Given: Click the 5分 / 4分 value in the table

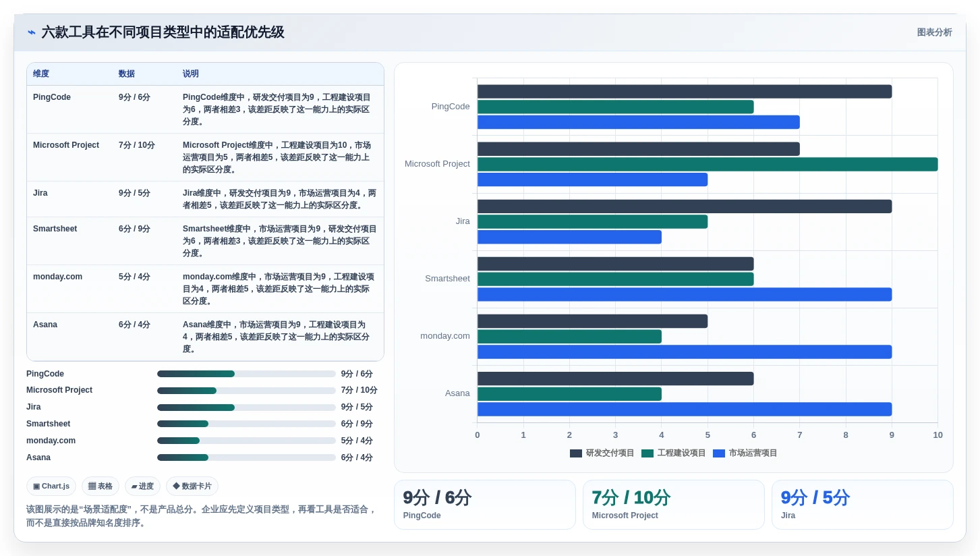Looking at the screenshot, I should pos(134,277).
